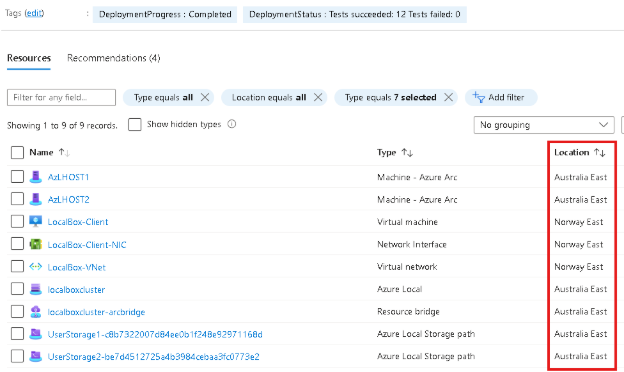
Task: Tick the select-all checkbox in the header row
Action: 17,152
